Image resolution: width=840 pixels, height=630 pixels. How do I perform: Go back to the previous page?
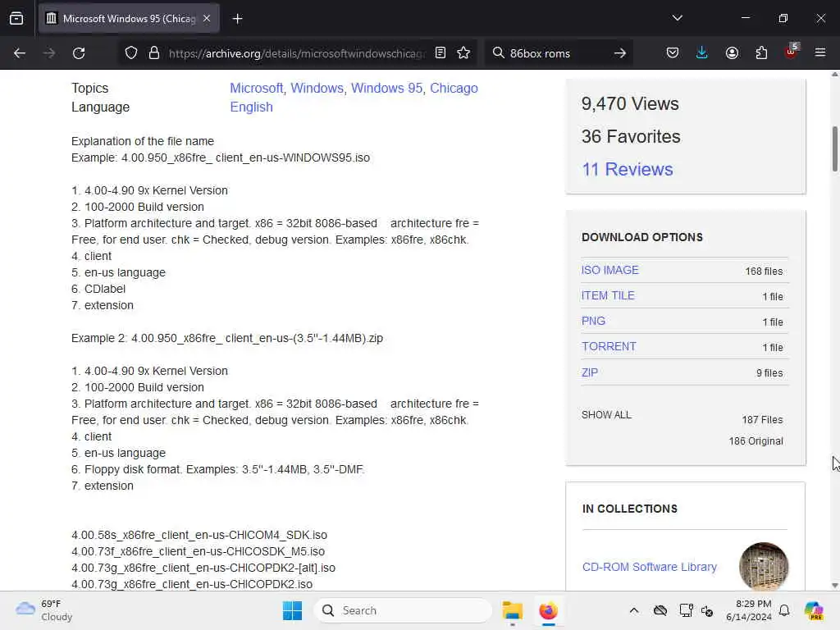(20, 53)
